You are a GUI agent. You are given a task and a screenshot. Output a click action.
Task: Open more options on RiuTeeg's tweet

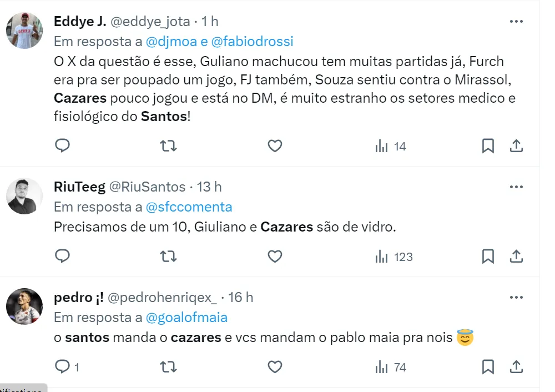coord(516,187)
